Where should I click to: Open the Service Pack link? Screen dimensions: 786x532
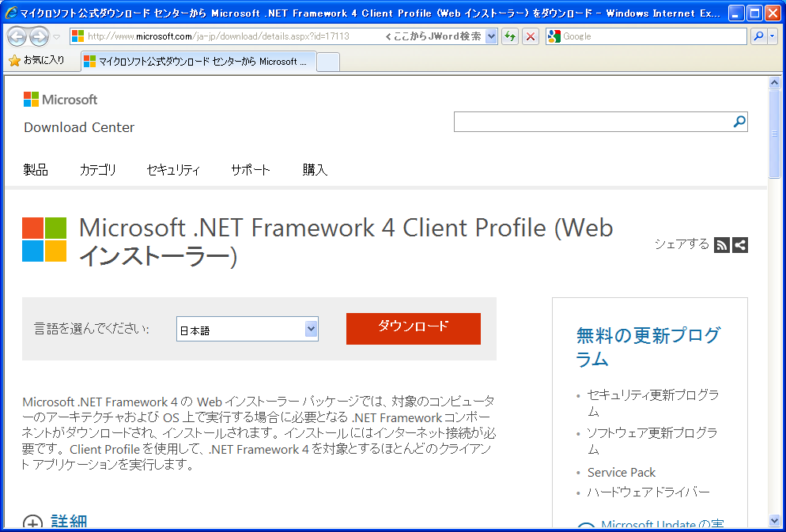point(622,473)
